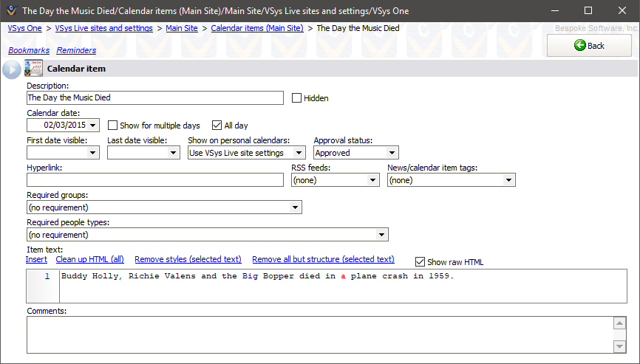Toggle the Hidden checkbox

297,98
